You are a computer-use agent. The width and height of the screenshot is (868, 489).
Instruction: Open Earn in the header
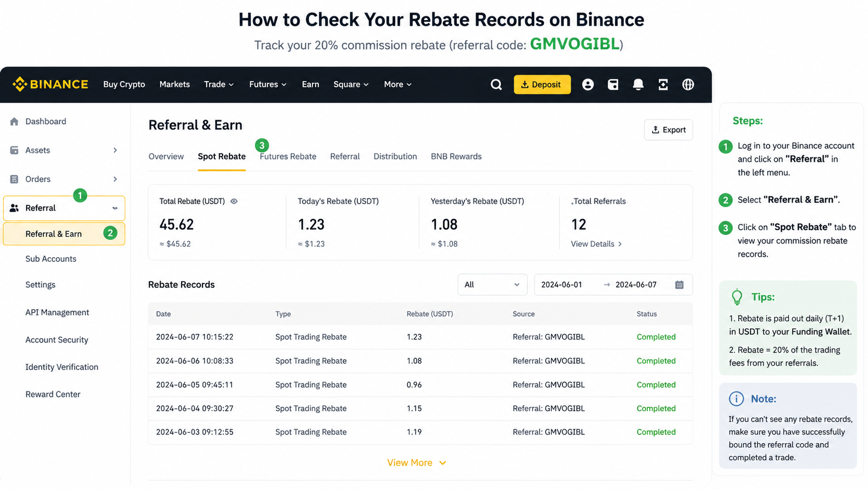310,84
